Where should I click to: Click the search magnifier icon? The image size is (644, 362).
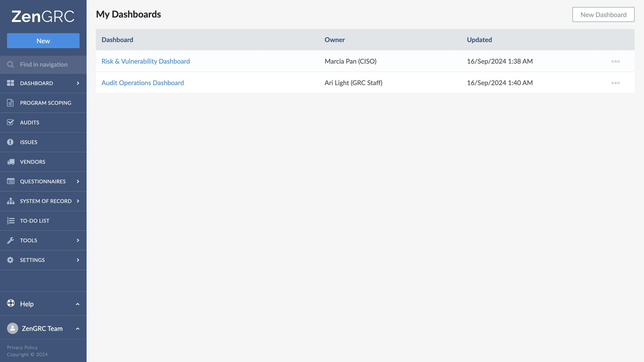[11, 65]
